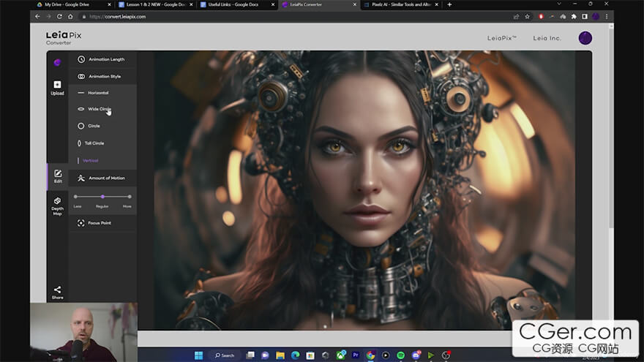Image resolution: width=644 pixels, height=362 pixels.
Task: Click the Regular motion slider handle
Action: tap(102, 197)
